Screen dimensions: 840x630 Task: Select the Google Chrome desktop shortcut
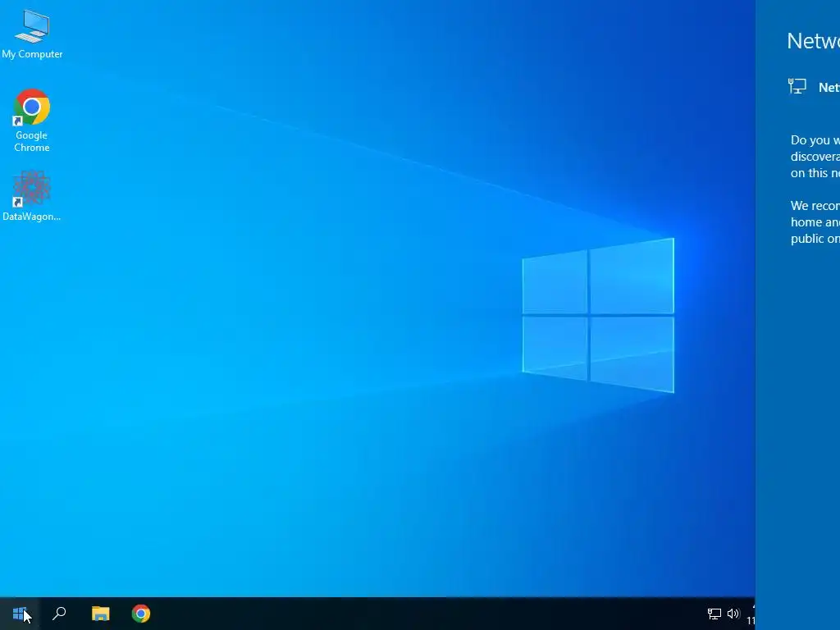pyautogui.click(x=32, y=120)
